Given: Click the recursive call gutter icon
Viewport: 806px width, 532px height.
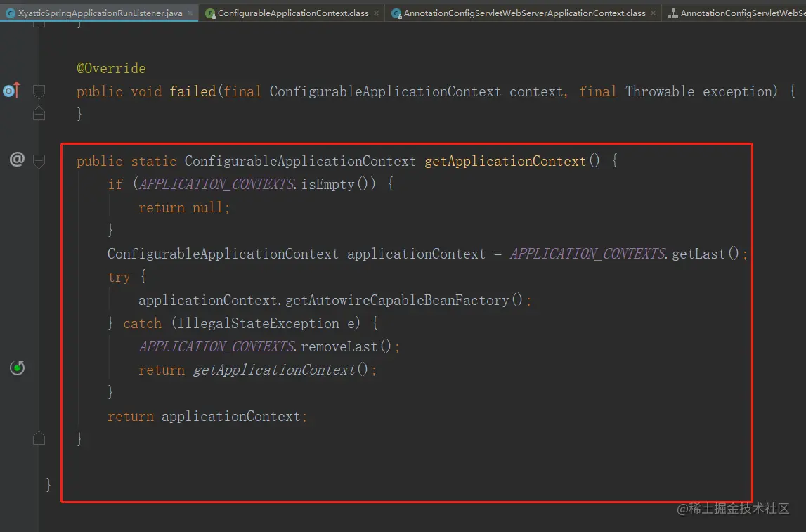Looking at the screenshot, I should pos(17,368).
